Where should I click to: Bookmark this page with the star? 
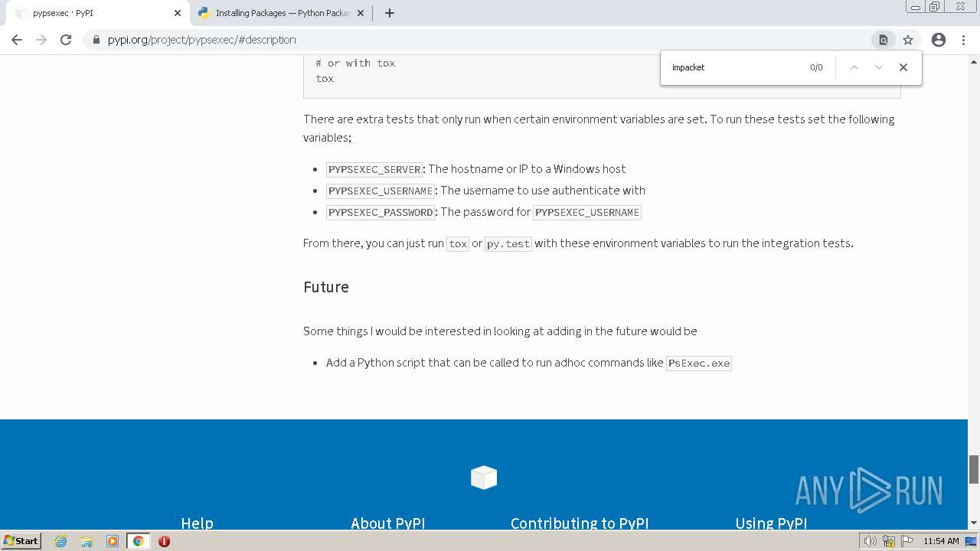[908, 40]
